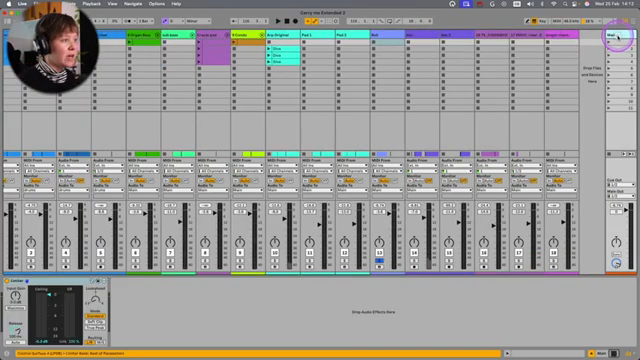
Task: Toggle track 7 activator button
Action: pyautogui.click(x=170, y=253)
